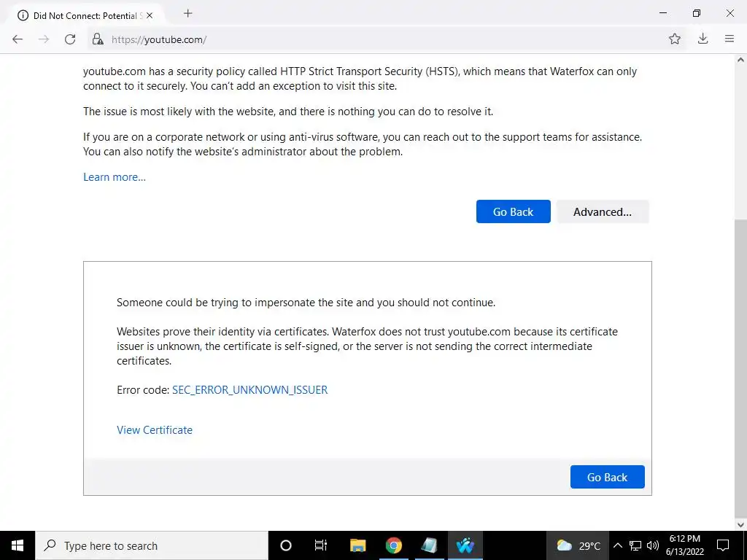Viewport: 747px width, 560px height.
Task: Click the upper Go Back button
Action: coord(513,212)
